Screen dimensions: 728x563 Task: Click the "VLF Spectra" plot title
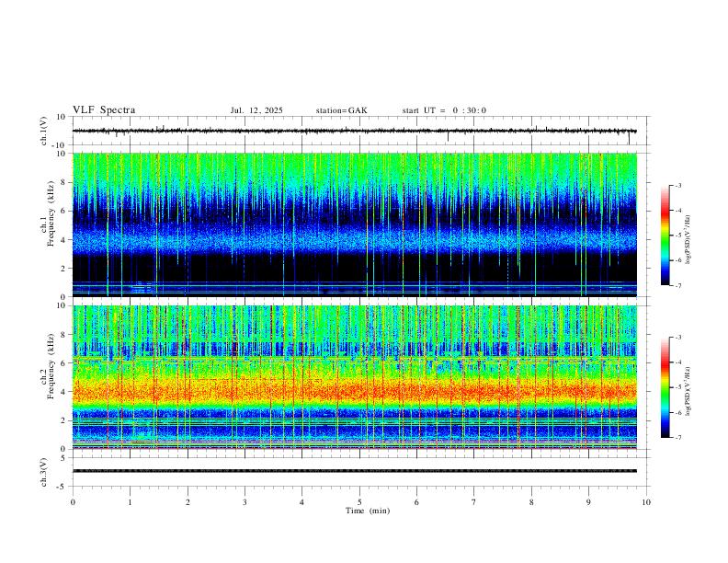(104, 110)
